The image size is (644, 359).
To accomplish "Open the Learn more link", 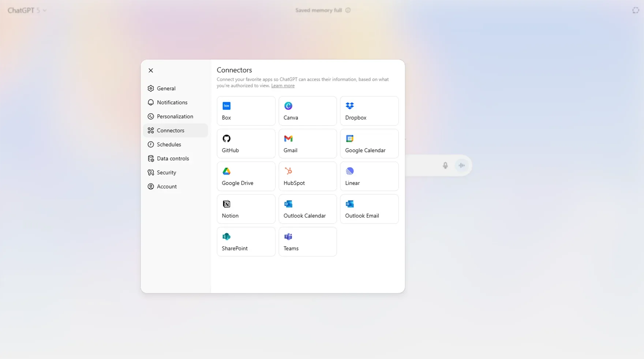I will 283,86.
